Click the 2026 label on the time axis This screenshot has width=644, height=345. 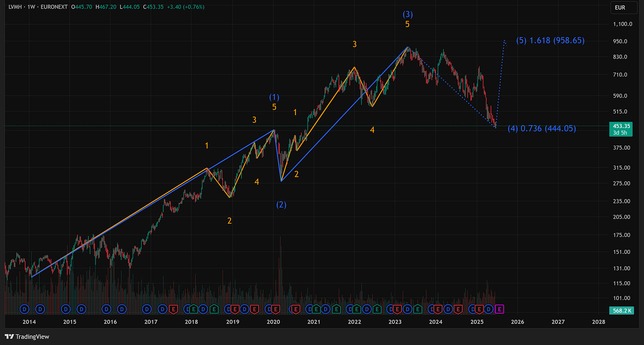tap(517, 322)
